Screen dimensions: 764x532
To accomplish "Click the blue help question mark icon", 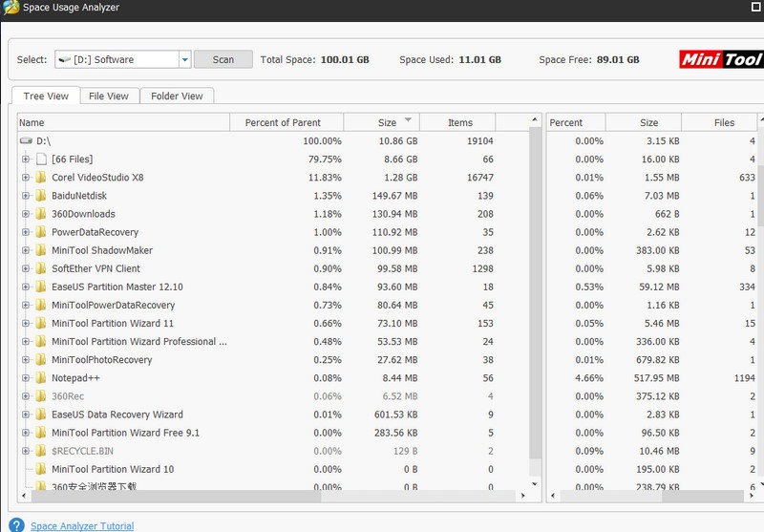I will 16,525.
